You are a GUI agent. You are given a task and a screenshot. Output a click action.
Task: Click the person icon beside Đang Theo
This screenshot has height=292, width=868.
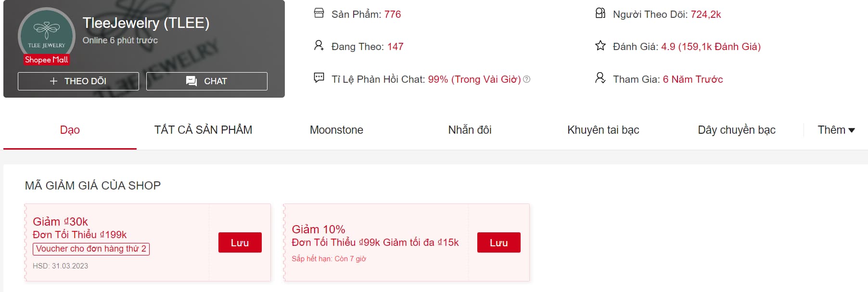[x=319, y=46]
